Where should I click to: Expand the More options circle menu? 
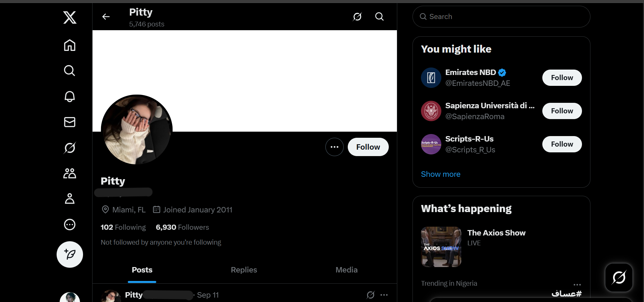tap(70, 225)
